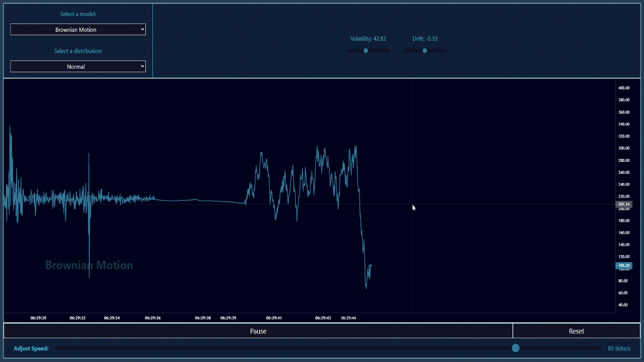Reset the chart simulation

[x=577, y=331]
